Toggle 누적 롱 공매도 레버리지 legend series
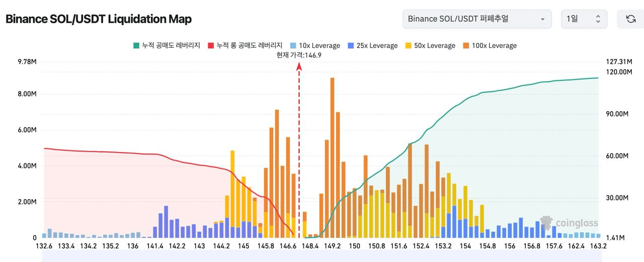Viewport: 644px width, 262px height. coord(245,45)
